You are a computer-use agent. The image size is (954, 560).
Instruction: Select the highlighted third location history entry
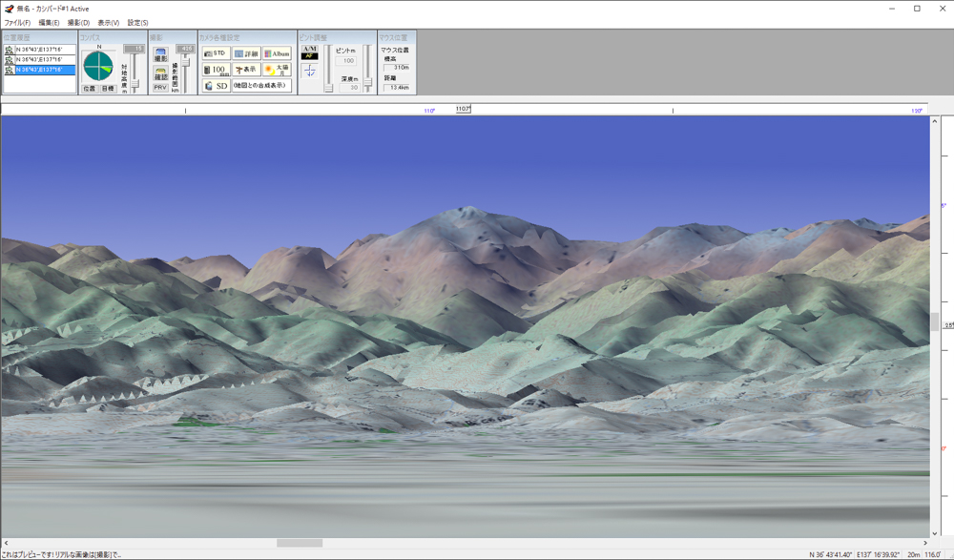(45, 70)
